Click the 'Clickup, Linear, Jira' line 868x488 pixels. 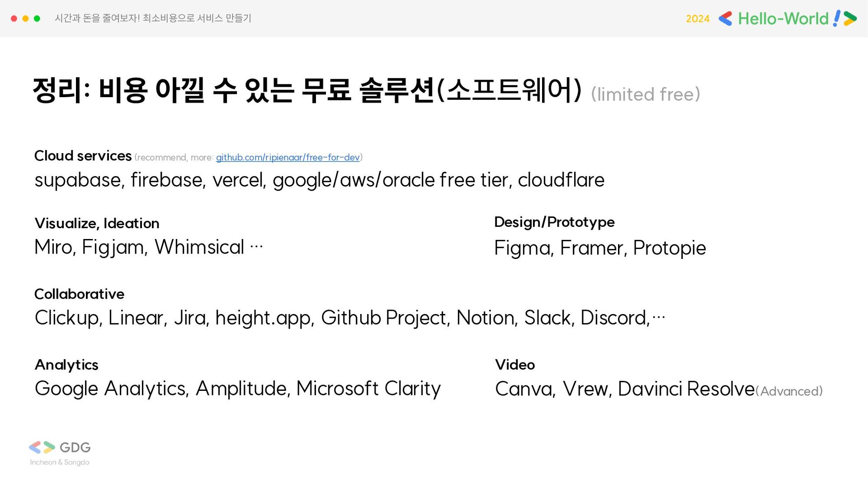click(x=350, y=318)
